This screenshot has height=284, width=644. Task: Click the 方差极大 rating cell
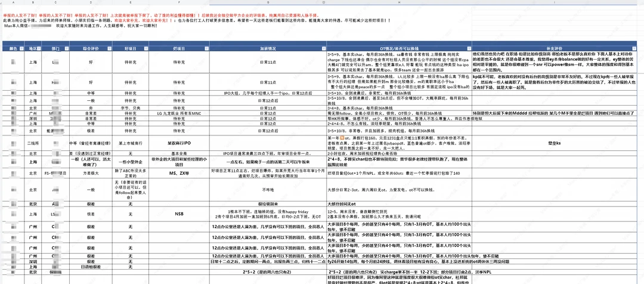click(91, 173)
